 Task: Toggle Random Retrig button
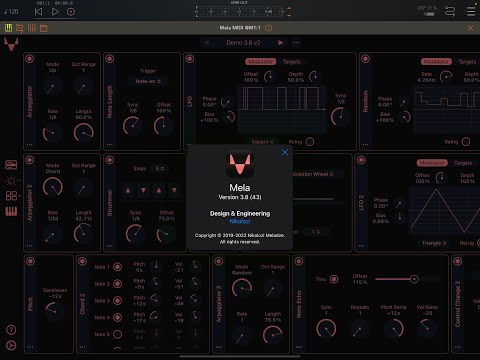(466, 142)
